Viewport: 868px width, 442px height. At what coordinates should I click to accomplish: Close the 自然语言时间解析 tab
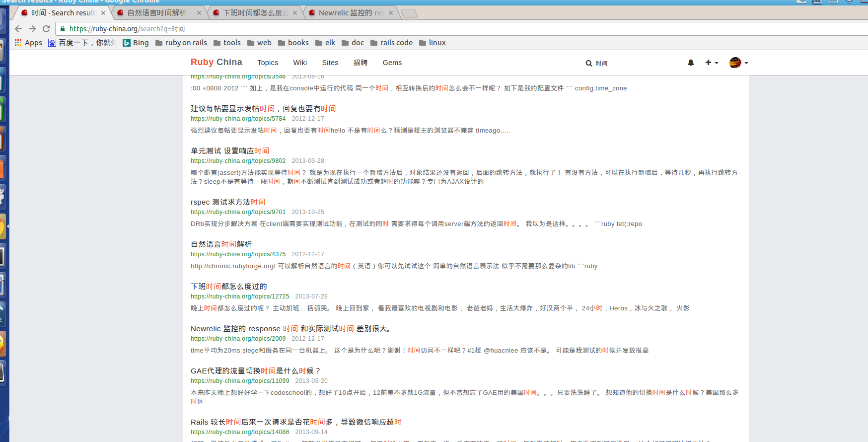pyautogui.click(x=199, y=13)
